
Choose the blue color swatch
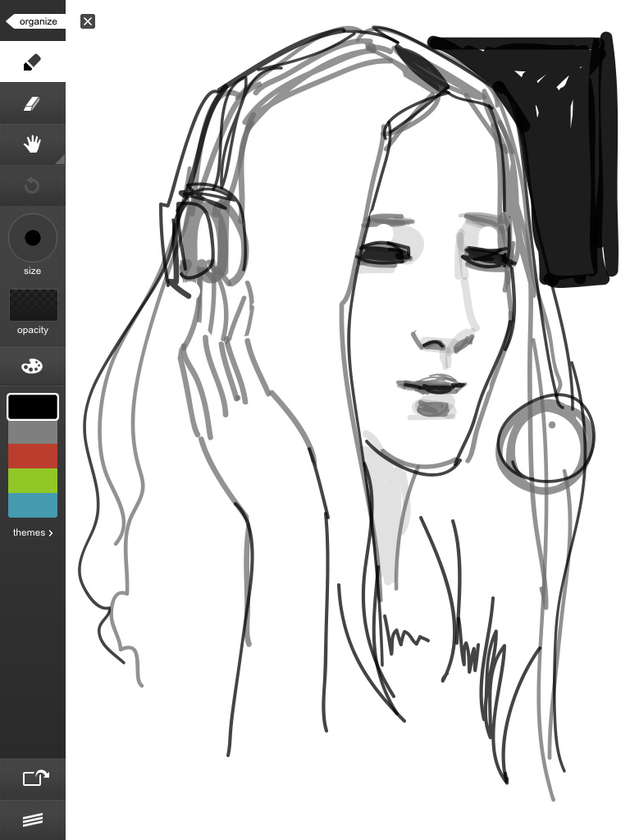click(33, 505)
